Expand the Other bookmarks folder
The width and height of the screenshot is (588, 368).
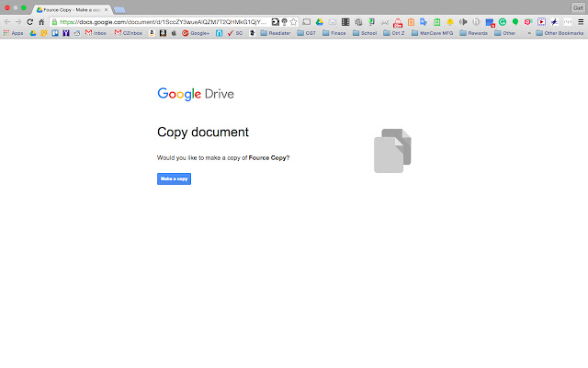(505, 33)
